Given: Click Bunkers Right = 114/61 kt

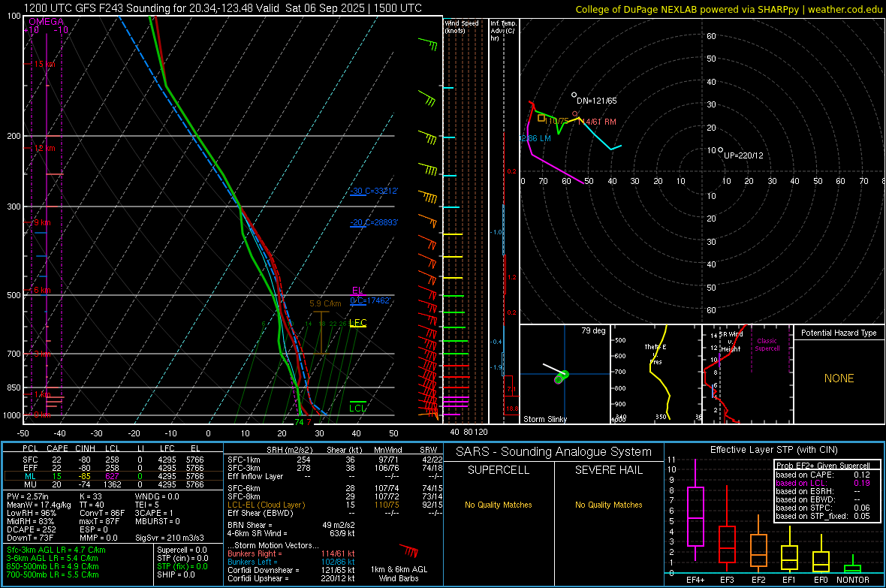Looking at the screenshot, I should [291, 553].
